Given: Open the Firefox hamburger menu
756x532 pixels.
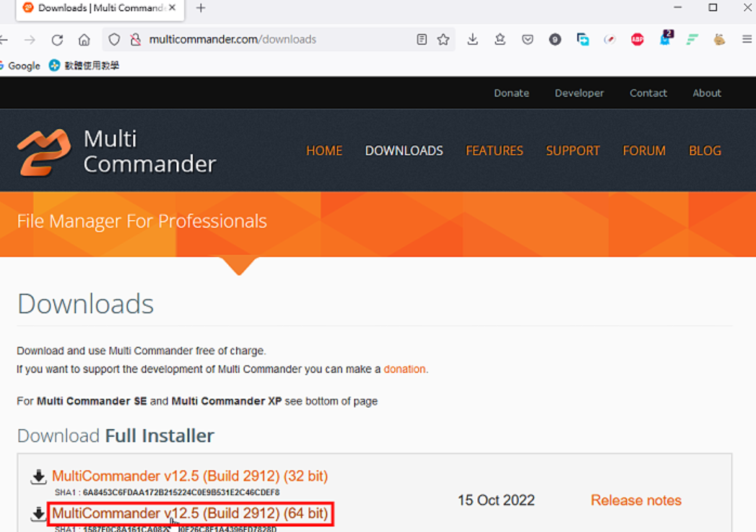Looking at the screenshot, I should pos(747,40).
